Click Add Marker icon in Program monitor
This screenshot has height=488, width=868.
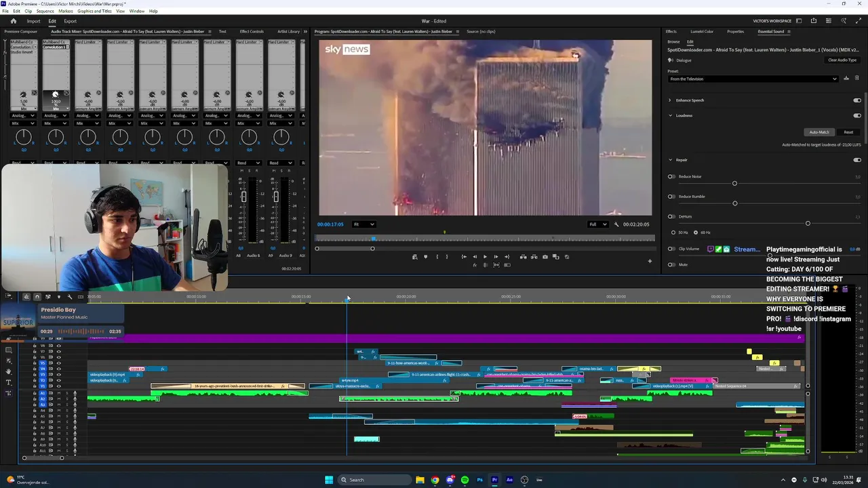(x=426, y=257)
